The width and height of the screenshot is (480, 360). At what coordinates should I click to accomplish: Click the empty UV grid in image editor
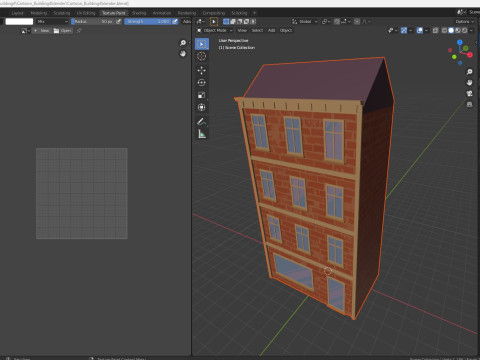(82, 193)
